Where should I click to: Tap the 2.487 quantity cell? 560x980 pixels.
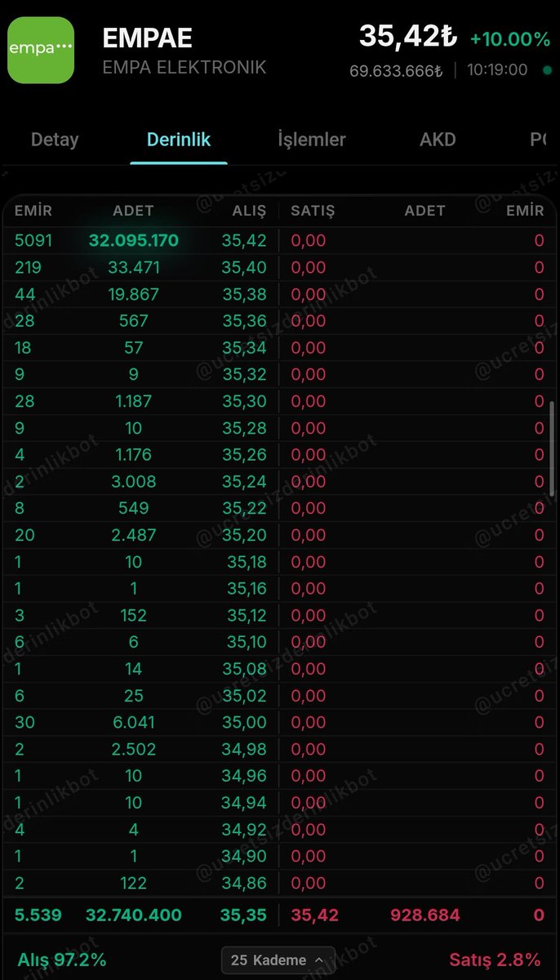tap(134, 535)
